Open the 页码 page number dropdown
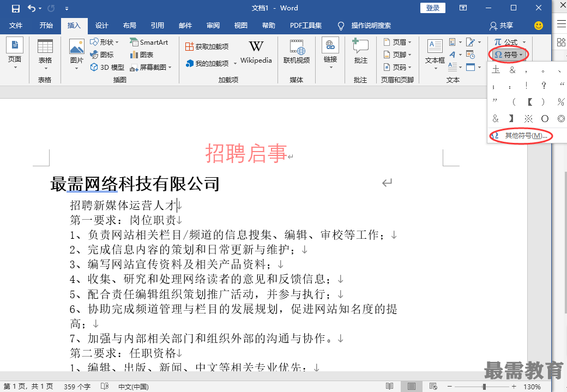 click(397, 67)
